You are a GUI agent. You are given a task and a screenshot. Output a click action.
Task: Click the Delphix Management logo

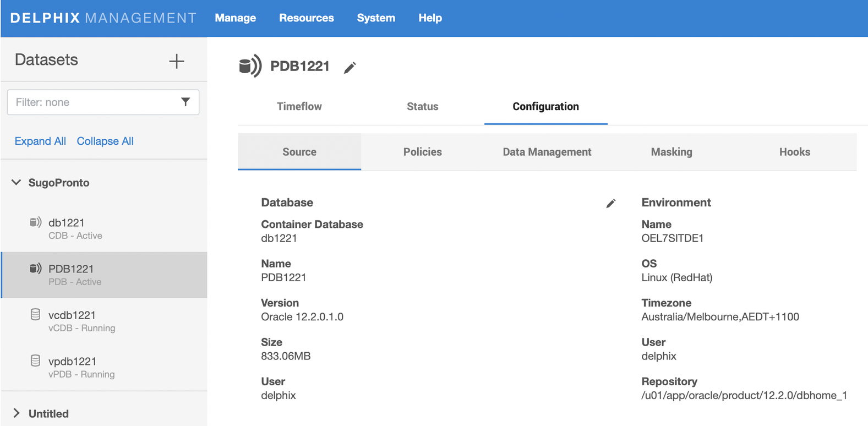click(x=103, y=18)
